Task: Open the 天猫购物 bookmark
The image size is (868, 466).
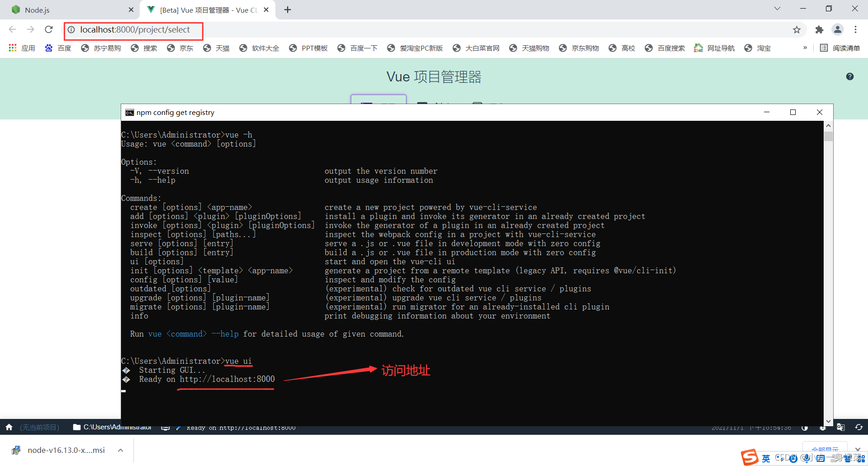Action: pyautogui.click(x=529, y=48)
